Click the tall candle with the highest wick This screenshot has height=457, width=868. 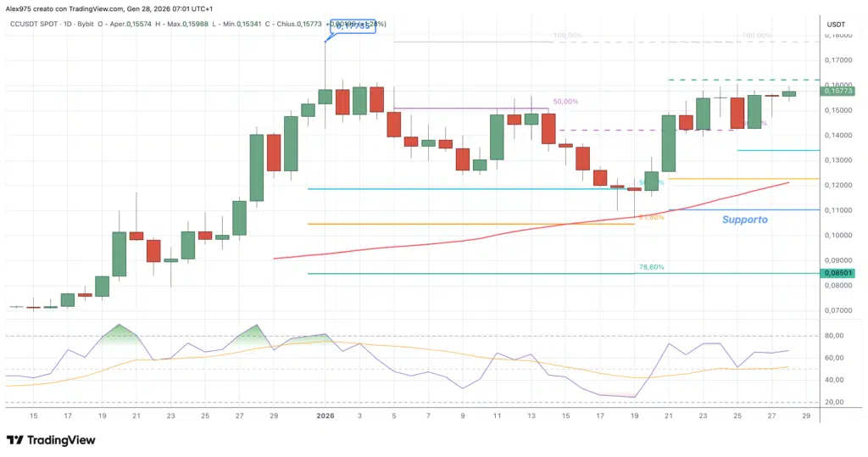pos(325,95)
